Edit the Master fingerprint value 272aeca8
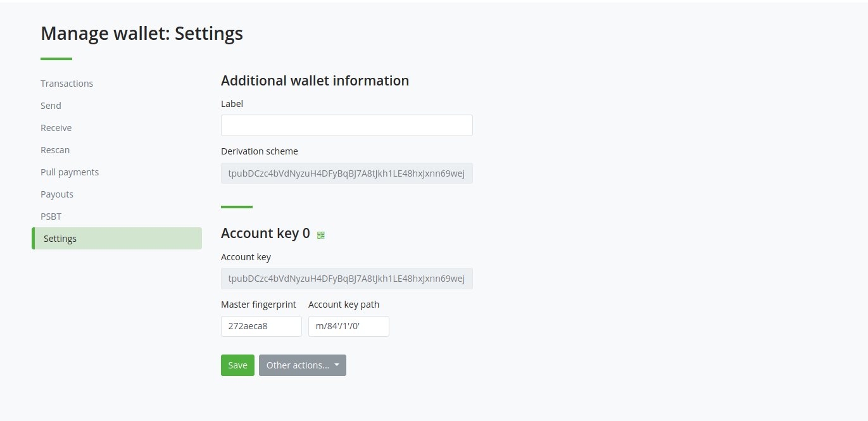Viewport: 868px width, 421px height. pos(261,326)
